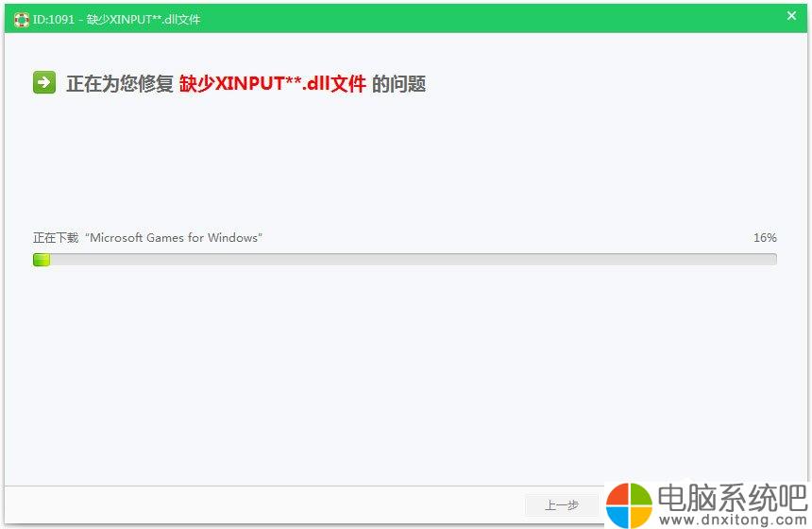Click the 上一步 back button
812x529 pixels.
point(562,504)
